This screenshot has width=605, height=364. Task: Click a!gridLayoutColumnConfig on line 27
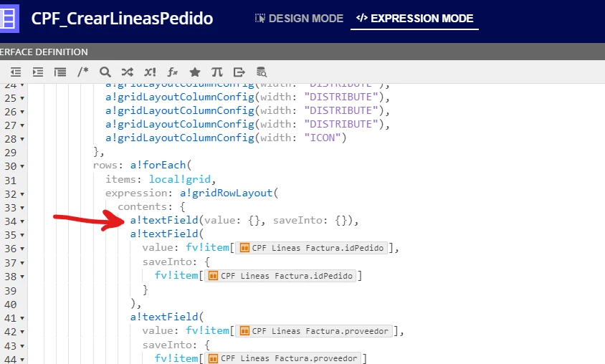click(x=180, y=124)
